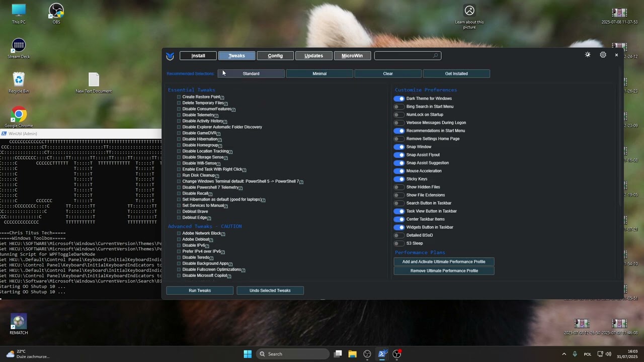Open Google Chrome from the desktop

point(19,115)
